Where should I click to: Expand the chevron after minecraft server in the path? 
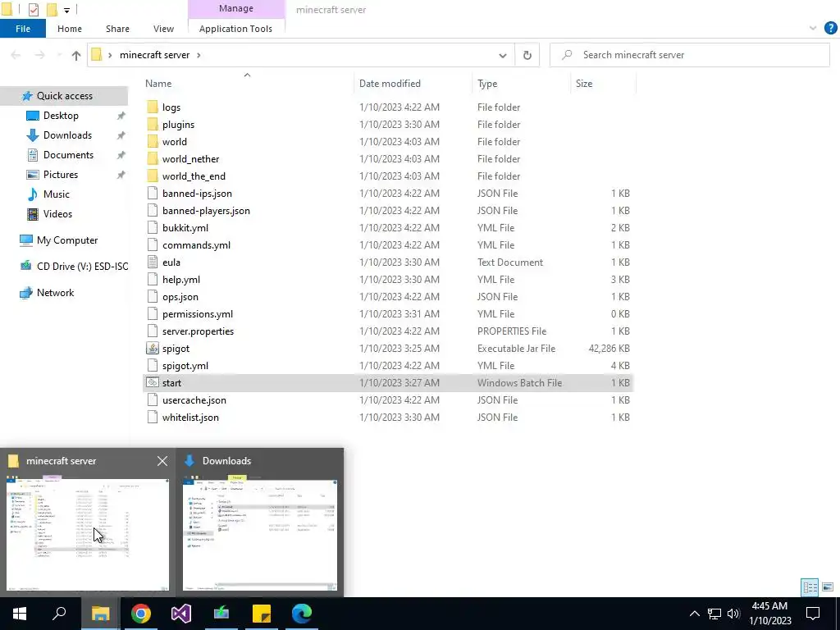point(199,55)
